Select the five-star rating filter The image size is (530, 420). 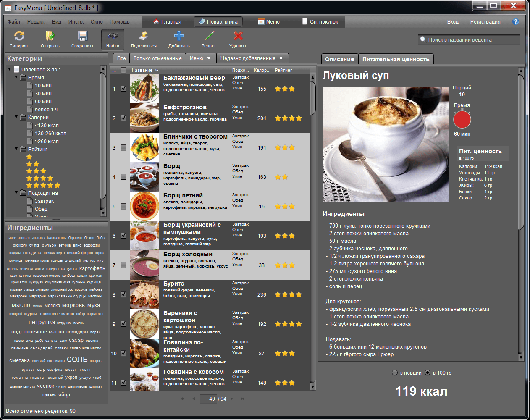click(x=43, y=185)
